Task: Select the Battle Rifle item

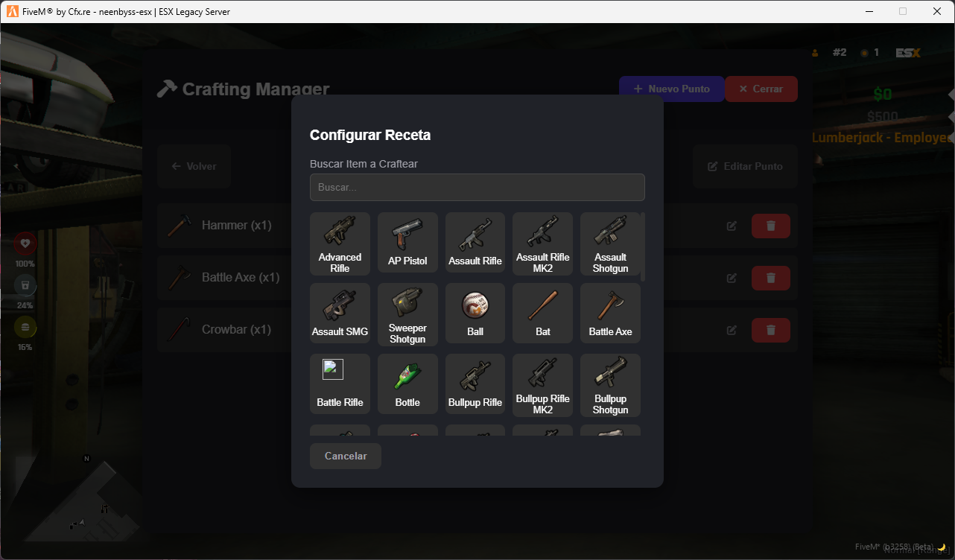Action: point(340,385)
